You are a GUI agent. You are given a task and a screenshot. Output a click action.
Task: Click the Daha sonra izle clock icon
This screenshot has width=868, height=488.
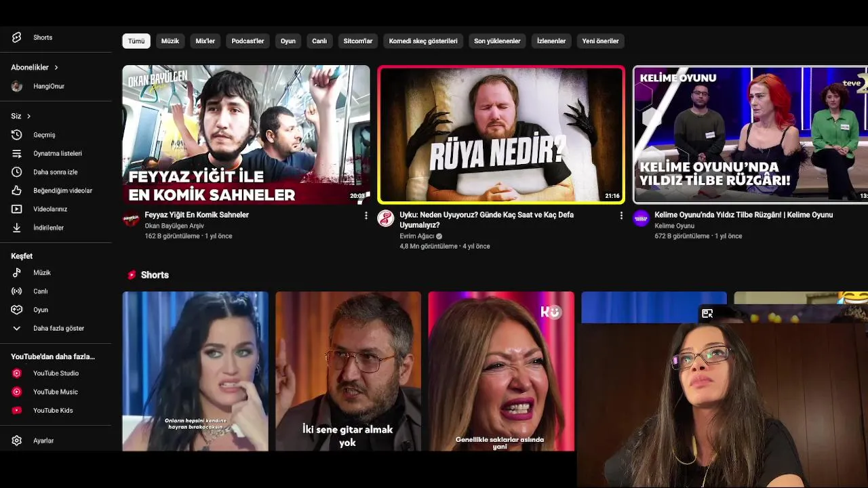pos(17,172)
